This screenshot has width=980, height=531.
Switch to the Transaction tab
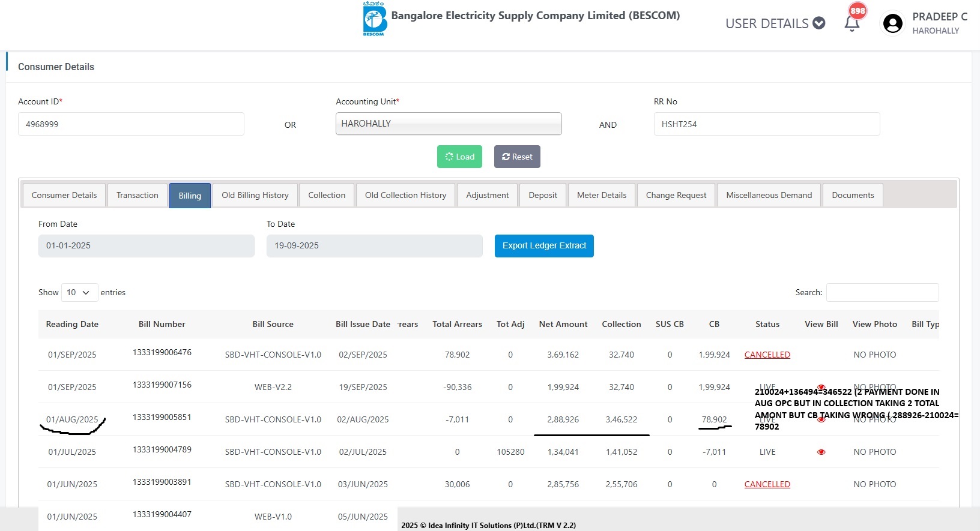point(137,195)
